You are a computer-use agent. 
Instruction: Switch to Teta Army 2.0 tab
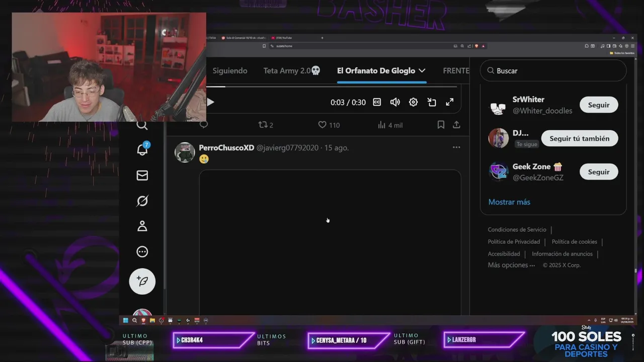(292, 71)
